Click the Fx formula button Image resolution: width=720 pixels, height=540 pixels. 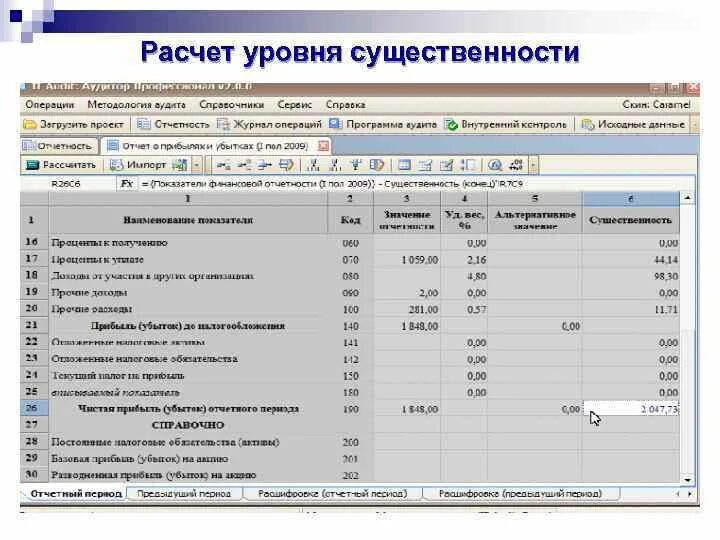(126, 184)
